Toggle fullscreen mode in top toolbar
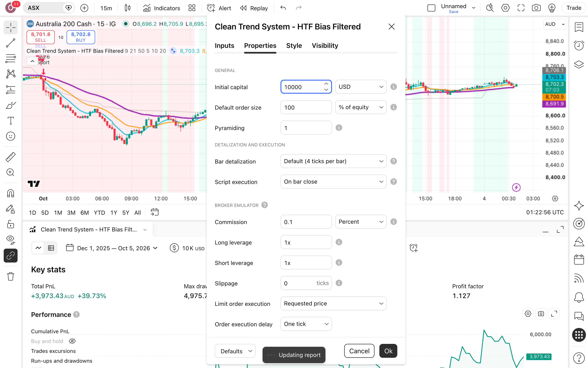This screenshot has height=368, width=588. click(521, 8)
